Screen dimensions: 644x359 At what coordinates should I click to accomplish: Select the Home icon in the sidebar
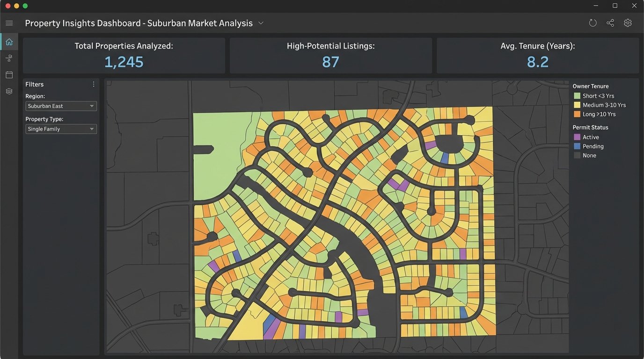tap(9, 41)
